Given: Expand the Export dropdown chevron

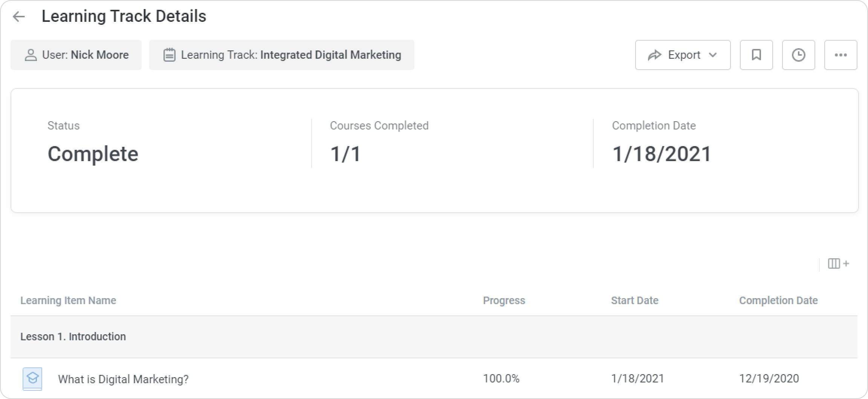Looking at the screenshot, I should pyautogui.click(x=712, y=55).
